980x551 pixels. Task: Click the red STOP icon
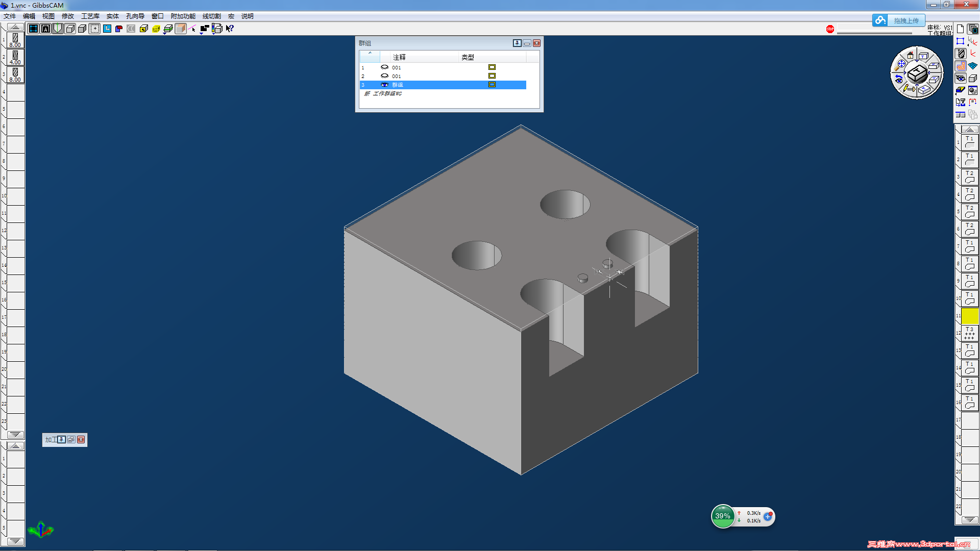(x=830, y=29)
